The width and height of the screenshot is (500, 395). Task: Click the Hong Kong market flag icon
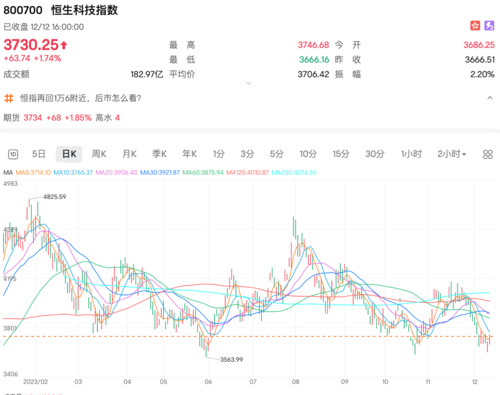point(475,26)
